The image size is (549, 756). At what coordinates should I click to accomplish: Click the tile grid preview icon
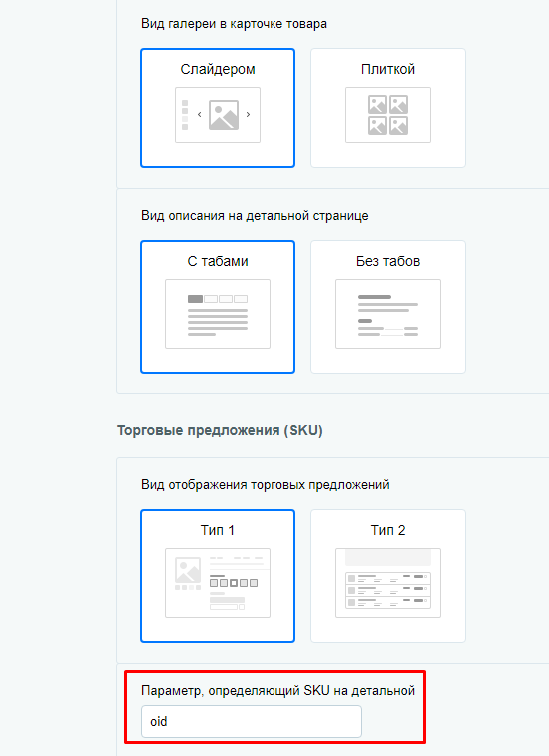point(388,115)
